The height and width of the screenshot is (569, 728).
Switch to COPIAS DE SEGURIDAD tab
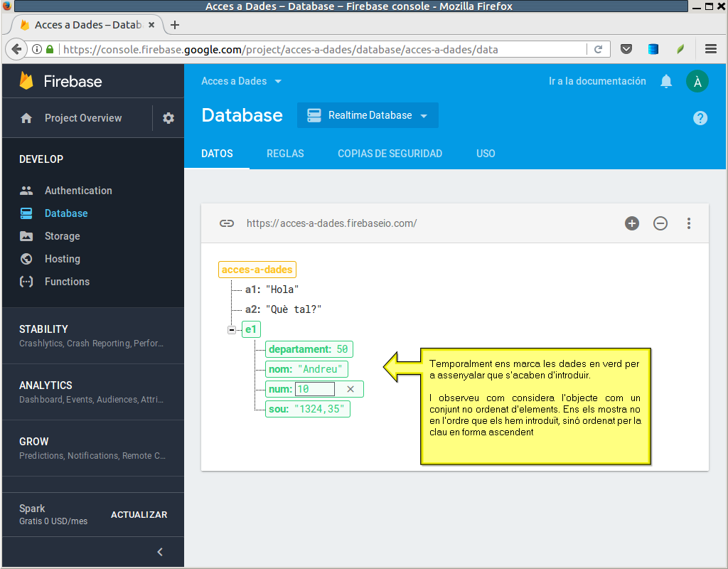[x=390, y=154]
